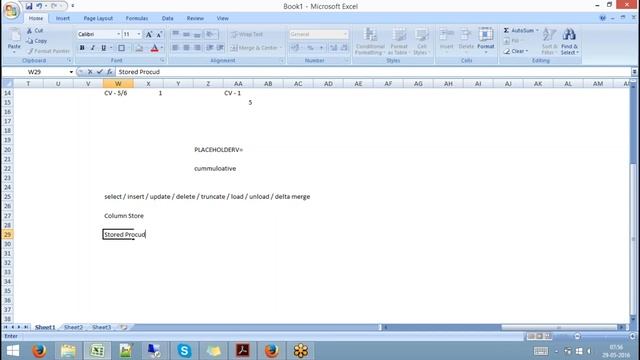Image resolution: width=640 pixels, height=360 pixels.
Task: Open the font size dropdown
Action: pos(139,34)
